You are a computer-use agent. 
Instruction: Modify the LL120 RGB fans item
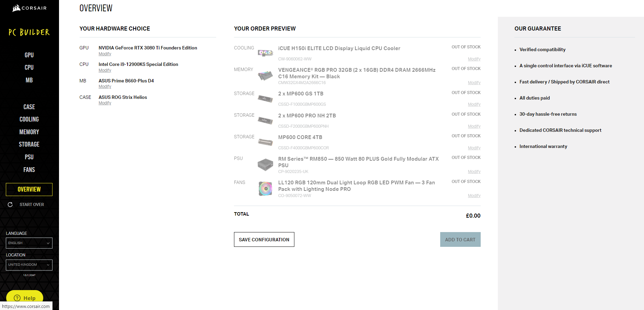point(474,196)
